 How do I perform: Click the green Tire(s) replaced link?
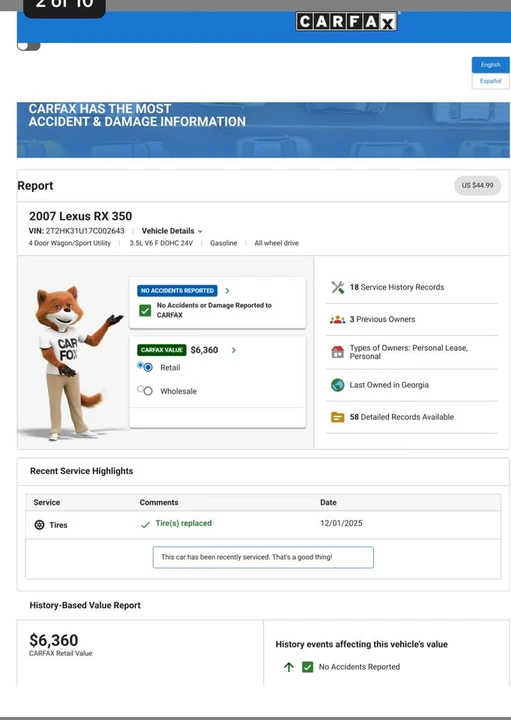(183, 523)
